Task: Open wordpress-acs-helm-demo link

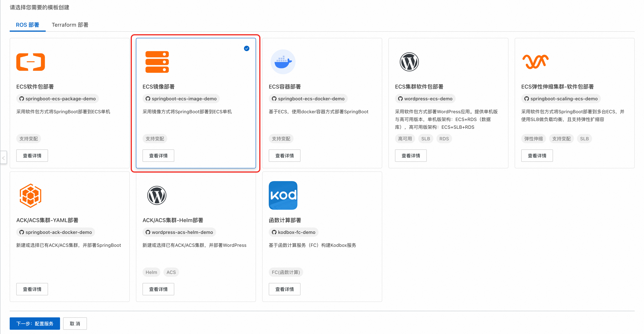Action: click(182, 232)
